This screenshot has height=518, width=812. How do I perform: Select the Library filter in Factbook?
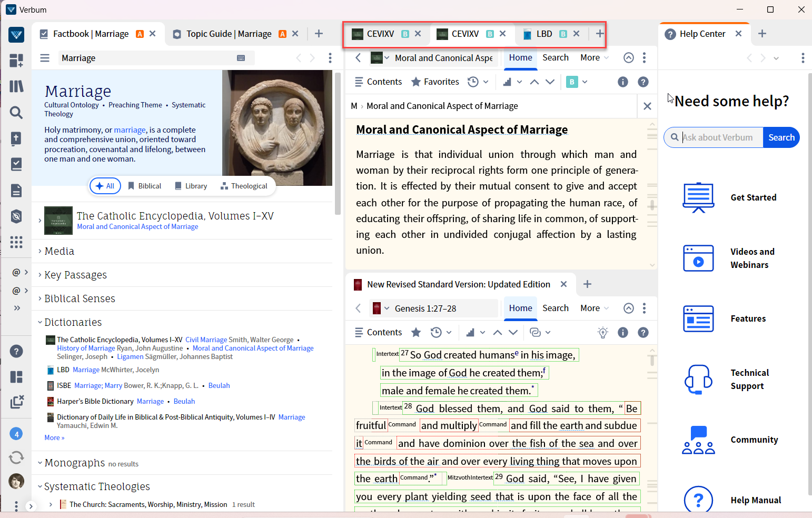191,186
